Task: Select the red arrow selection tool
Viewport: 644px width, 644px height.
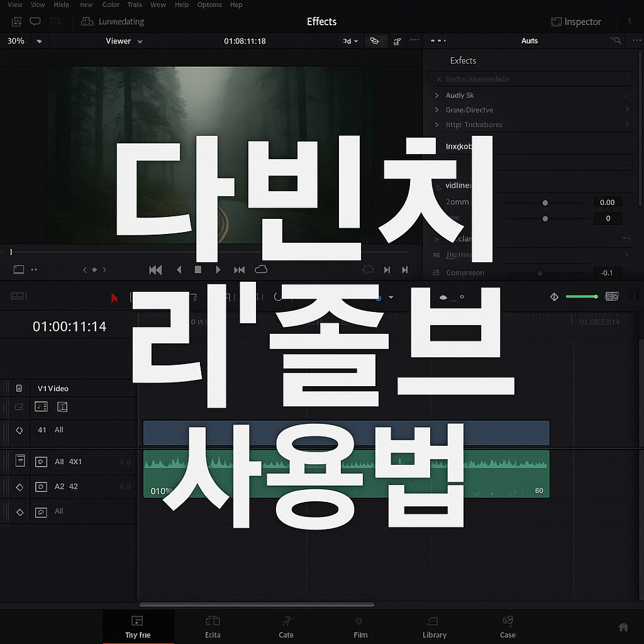Action: point(114,297)
